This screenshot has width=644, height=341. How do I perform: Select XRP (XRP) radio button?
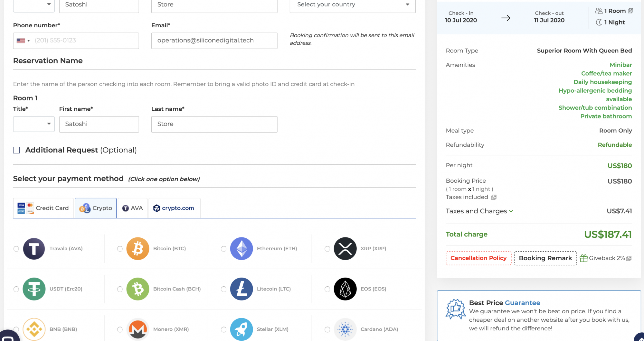click(x=327, y=249)
